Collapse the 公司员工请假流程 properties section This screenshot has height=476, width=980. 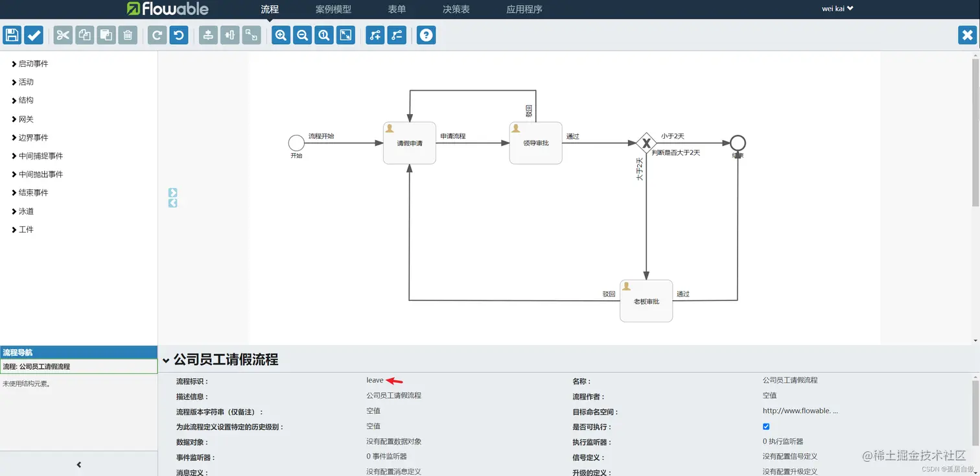[167, 359]
